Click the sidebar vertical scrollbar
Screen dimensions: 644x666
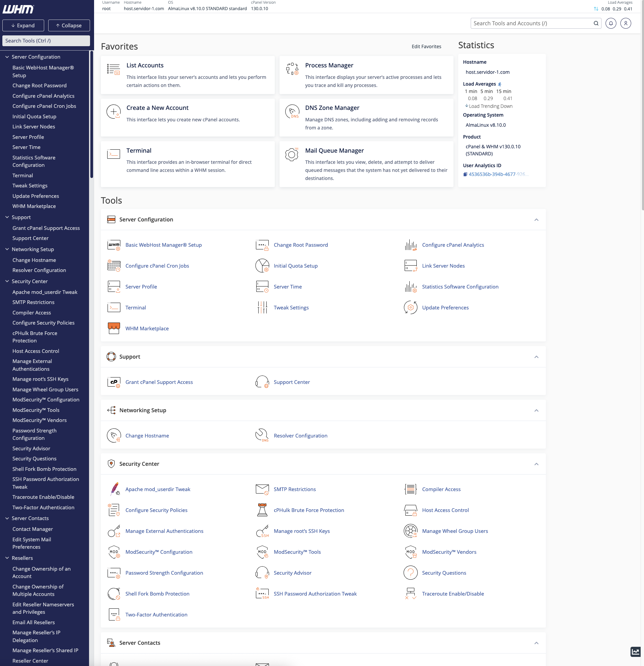pos(91,114)
